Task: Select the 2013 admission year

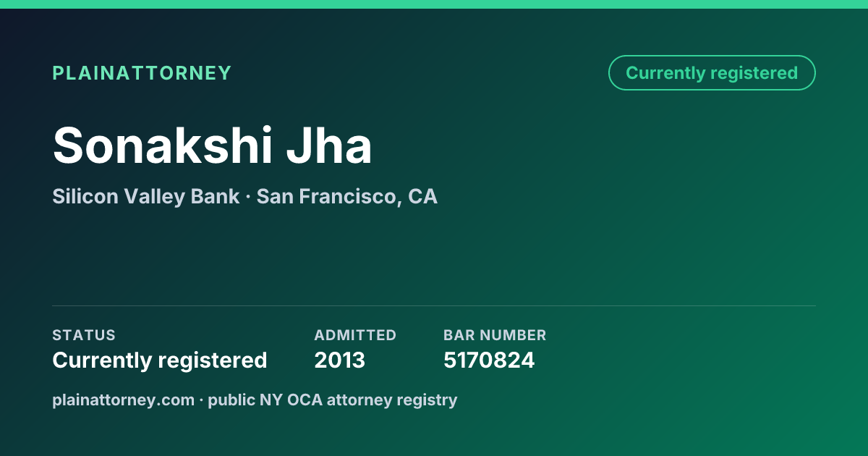Action: coord(340,360)
